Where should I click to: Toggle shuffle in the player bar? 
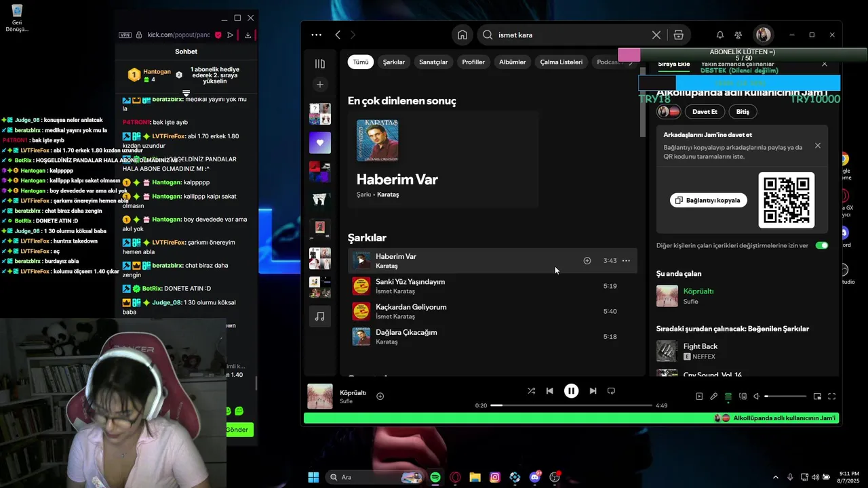(532, 391)
